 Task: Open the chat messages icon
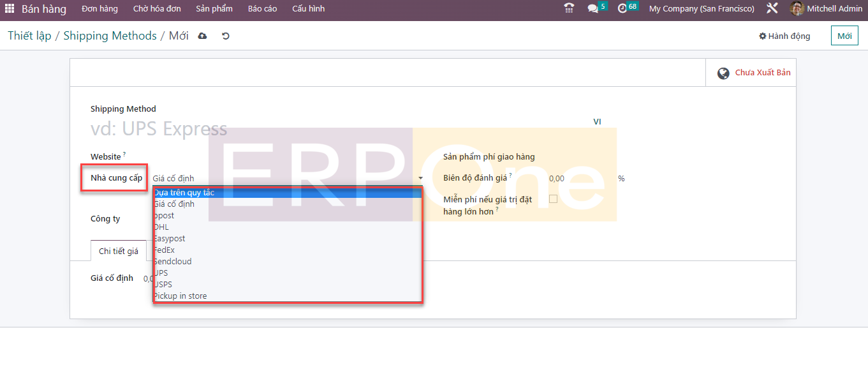(593, 9)
